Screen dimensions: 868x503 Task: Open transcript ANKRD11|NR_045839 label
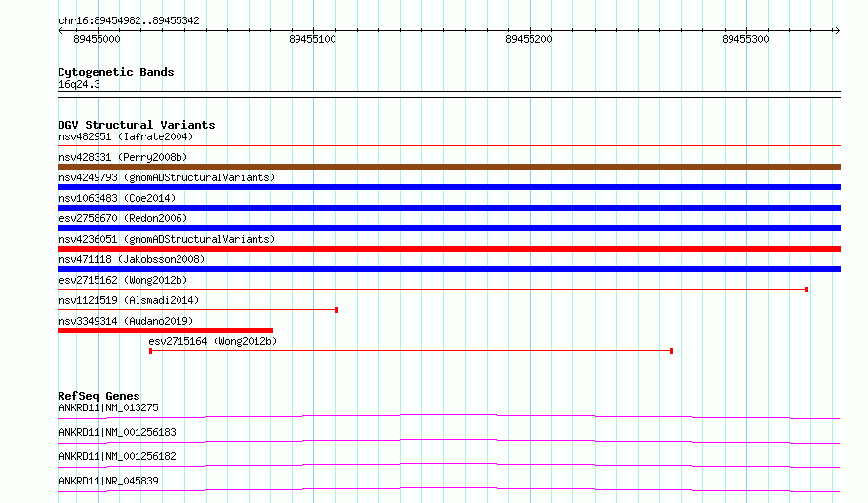(108, 481)
